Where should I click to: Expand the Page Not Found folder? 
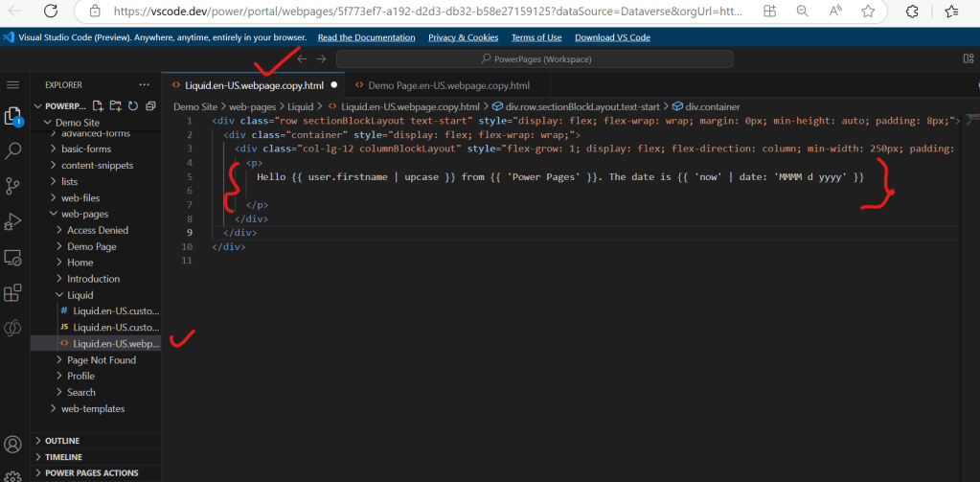pos(102,360)
